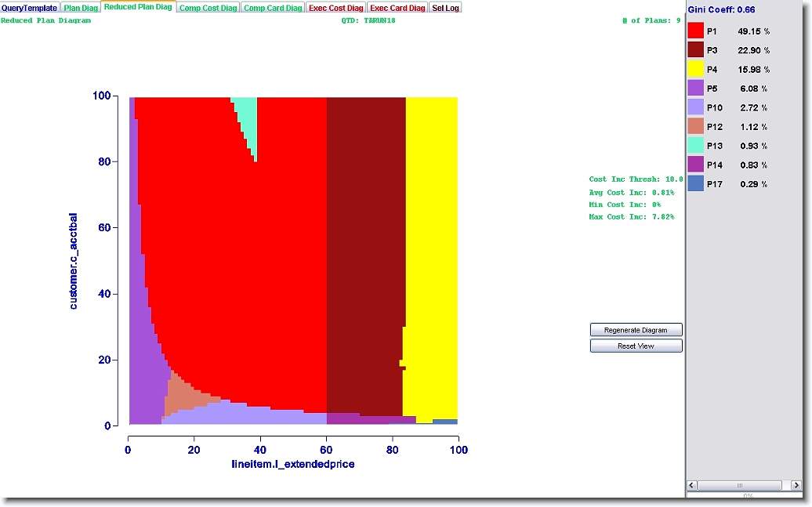This screenshot has width=812, height=507.
Task: Select the salmon P12 legend swatch
Action: pos(695,126)
